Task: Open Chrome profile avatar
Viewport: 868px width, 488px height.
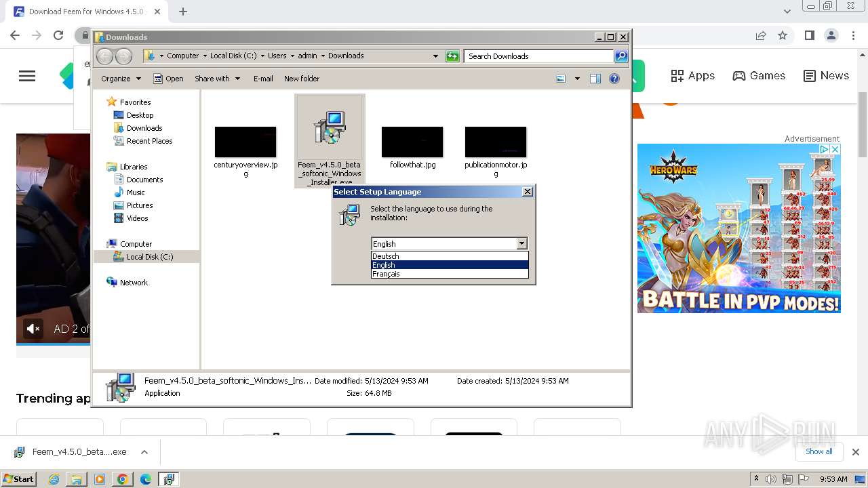Action: click(831, 35)
